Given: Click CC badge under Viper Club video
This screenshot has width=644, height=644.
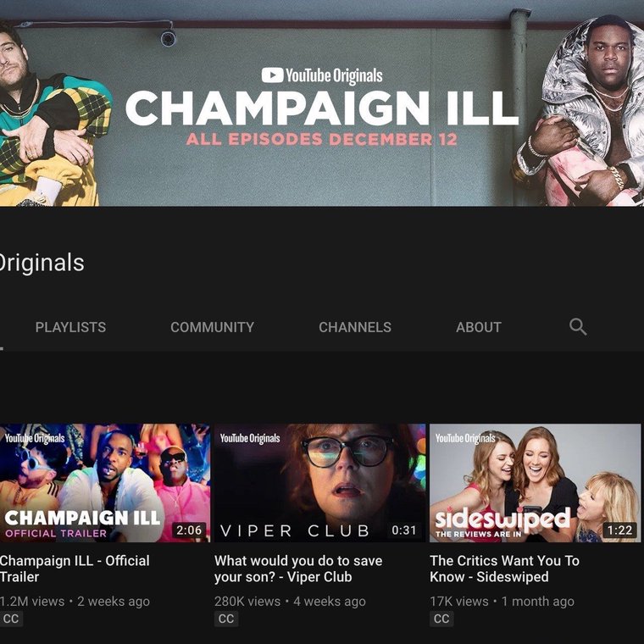Looking at the screenshot, I should (x=226, y=619).
